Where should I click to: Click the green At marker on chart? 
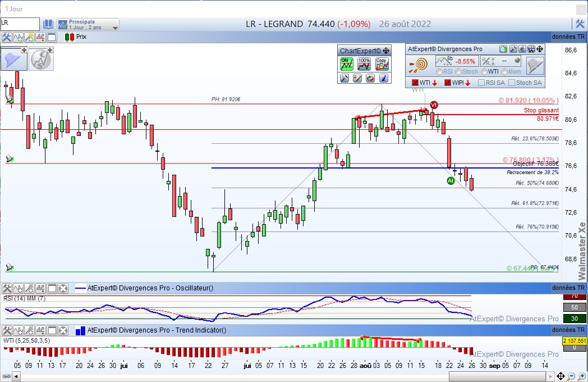[451, 181]
